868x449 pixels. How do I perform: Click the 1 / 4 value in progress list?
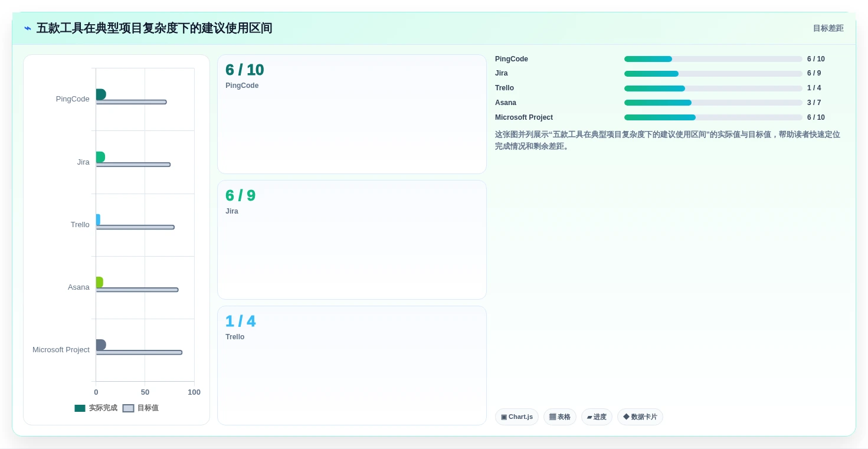(x=814, y=88)
